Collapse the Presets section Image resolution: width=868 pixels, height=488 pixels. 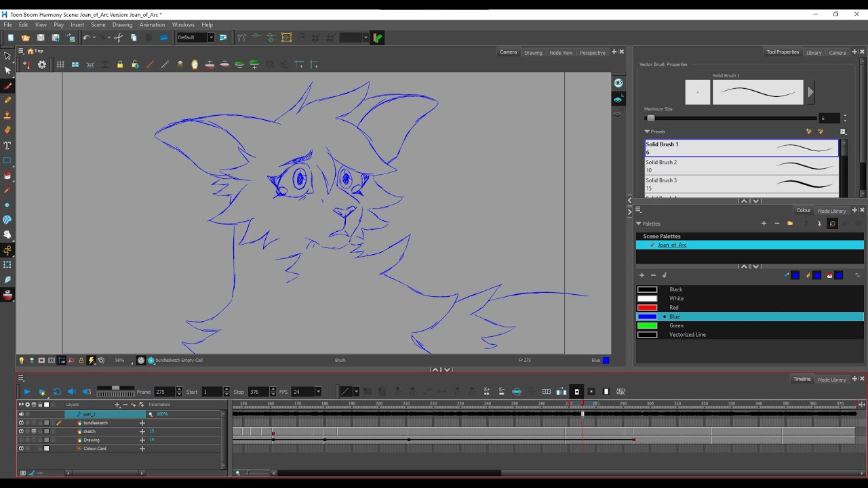pyautogui.click(x=647, y=131)
